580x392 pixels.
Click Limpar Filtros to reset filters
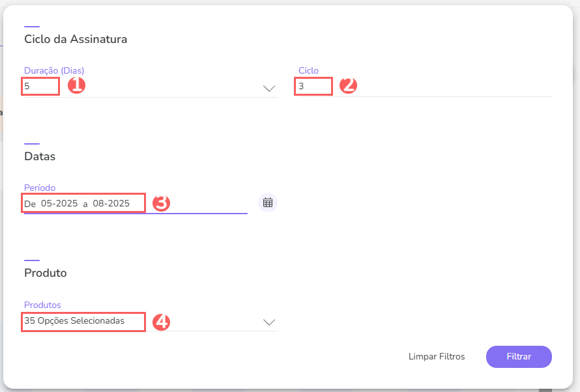point(437,357)
